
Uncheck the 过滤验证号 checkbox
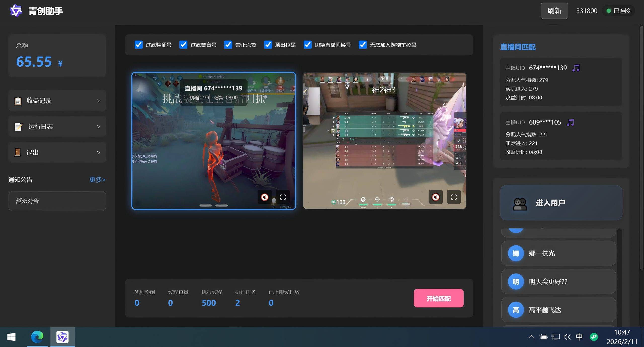[x=139, y=45]
